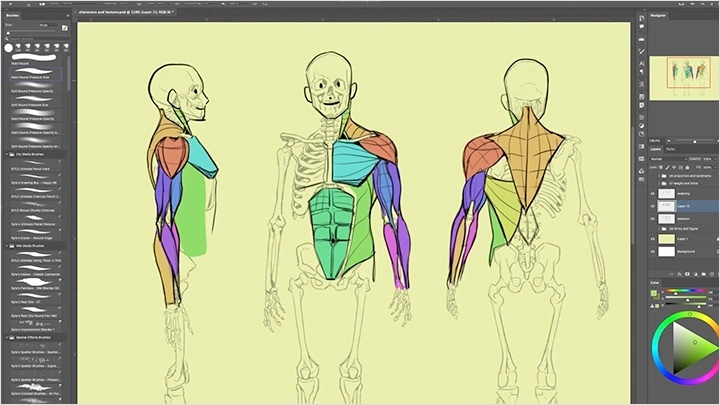Add a layer style fx icon
This screenshot has width=720, height=405.
679,274
